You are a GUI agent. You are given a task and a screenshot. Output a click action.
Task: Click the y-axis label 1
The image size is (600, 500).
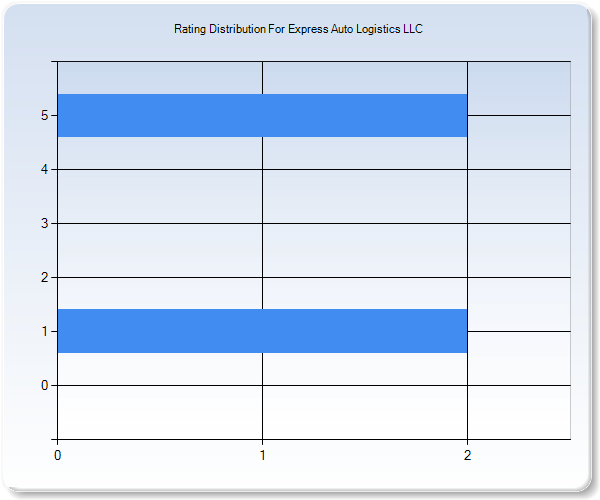click(x=45, y=331)
